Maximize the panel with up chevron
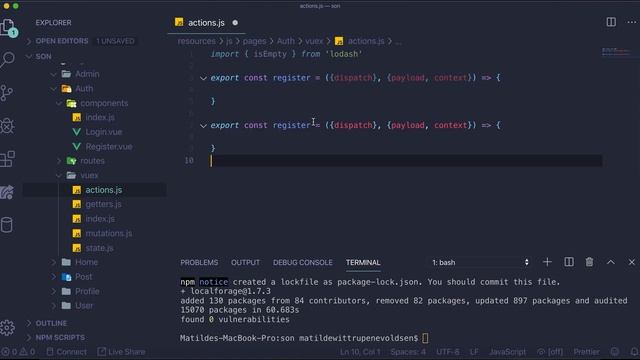The width and height of the screenshot is (640, 360). (611, 262)
